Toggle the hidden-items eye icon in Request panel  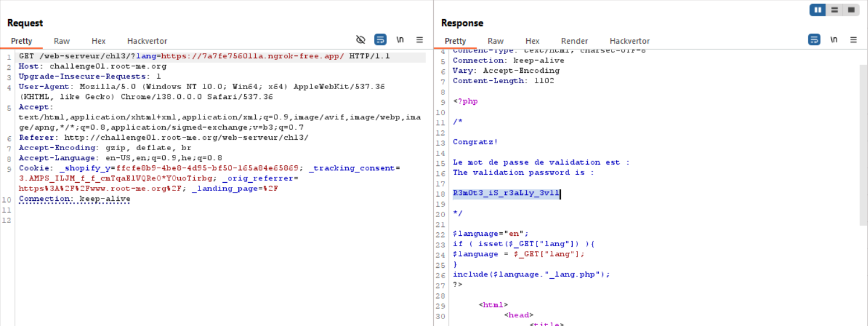(x=360, y=40)
